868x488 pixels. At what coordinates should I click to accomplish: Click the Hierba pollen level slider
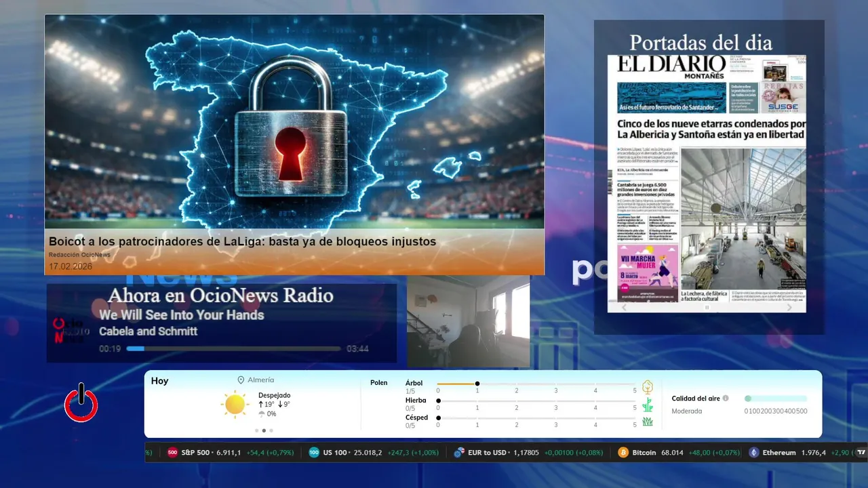coord(537,401)
